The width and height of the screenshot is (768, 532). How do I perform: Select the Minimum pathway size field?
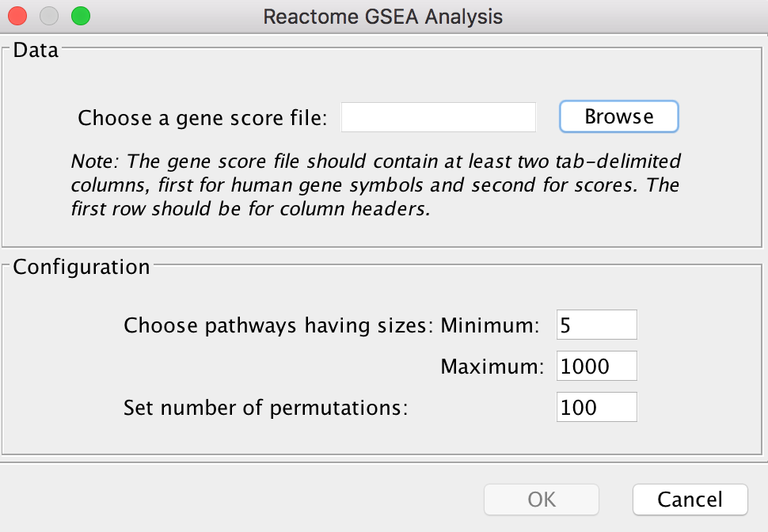click(596, 325)
